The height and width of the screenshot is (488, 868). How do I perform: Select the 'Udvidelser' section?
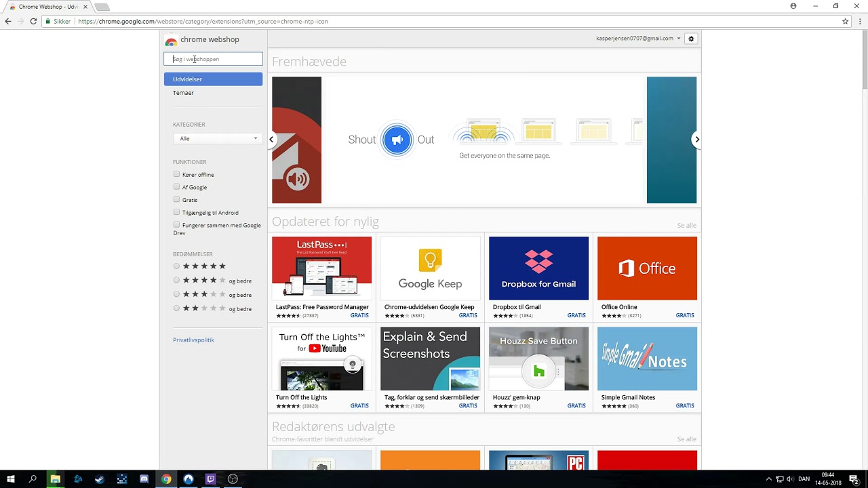point(213,79)
